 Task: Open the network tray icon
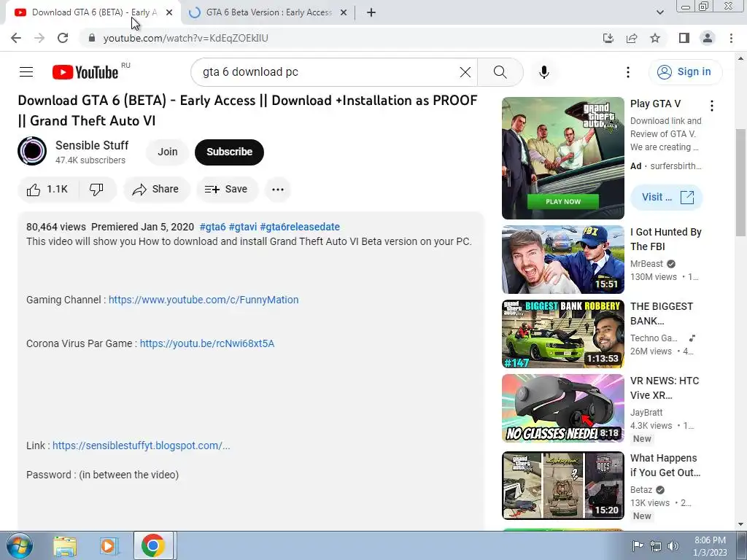[x=656, y=546]
